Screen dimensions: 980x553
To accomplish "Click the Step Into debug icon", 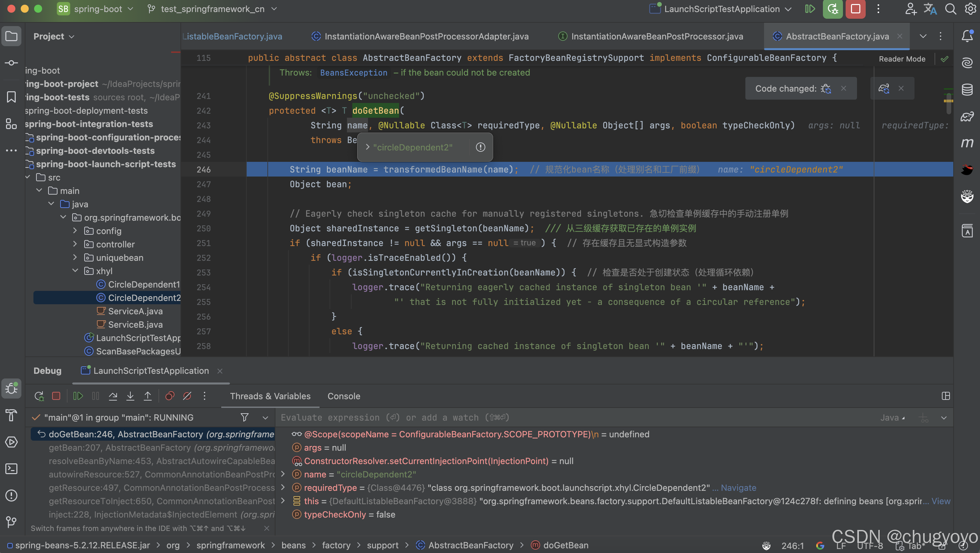I will click(130, 396).
